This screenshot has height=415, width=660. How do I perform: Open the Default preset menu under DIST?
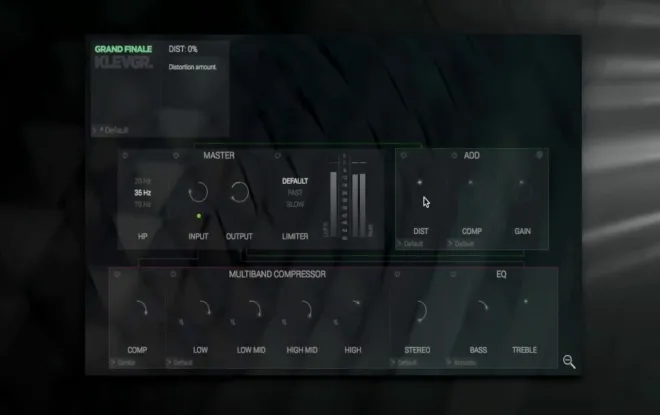coord(411,244)
